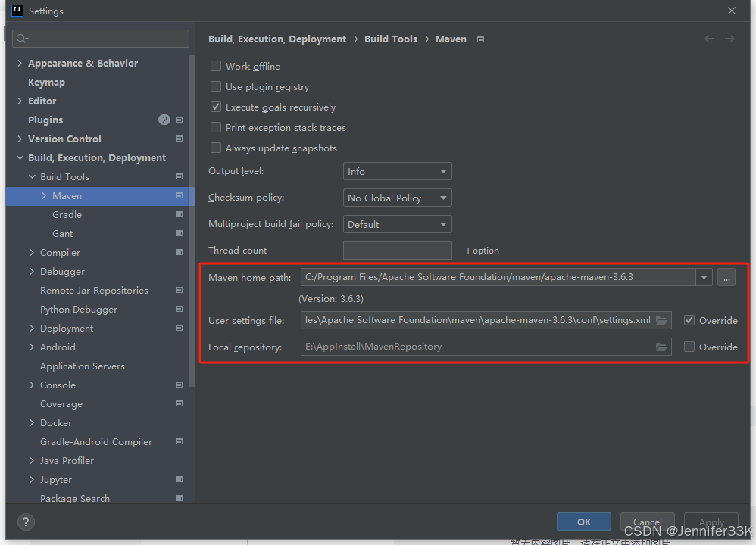The image size is (756, 545).
Task: Open the Maven home path dropdown arrow
Action: 704,277
